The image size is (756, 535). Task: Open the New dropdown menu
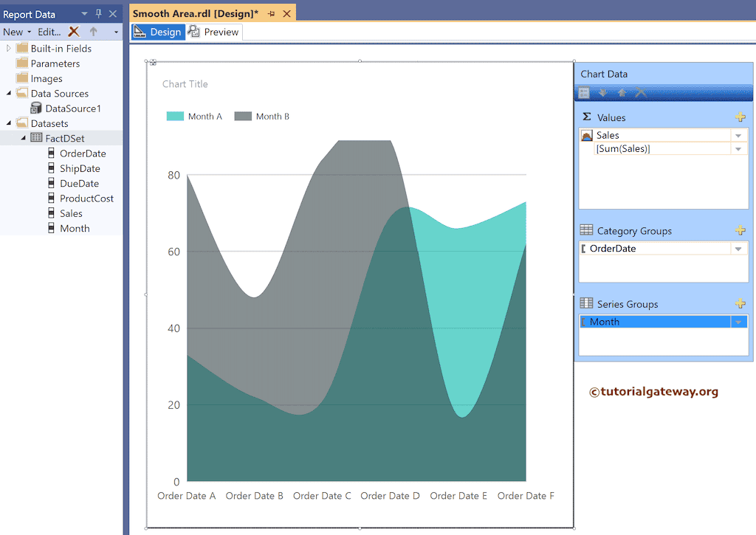click(17, 32)
